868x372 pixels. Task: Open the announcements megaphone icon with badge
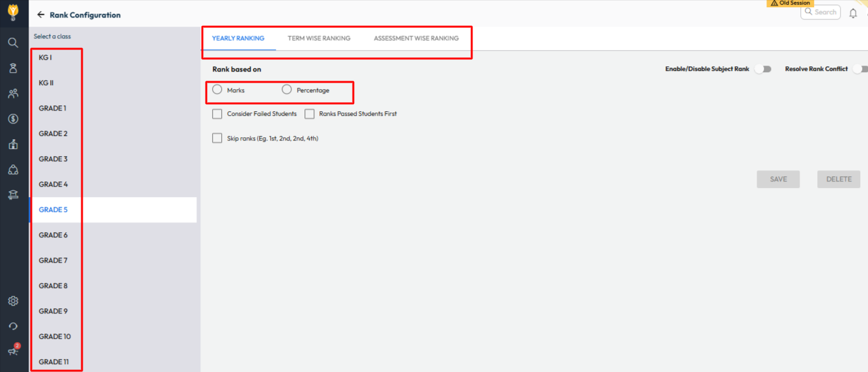click(x=13, y=351)
